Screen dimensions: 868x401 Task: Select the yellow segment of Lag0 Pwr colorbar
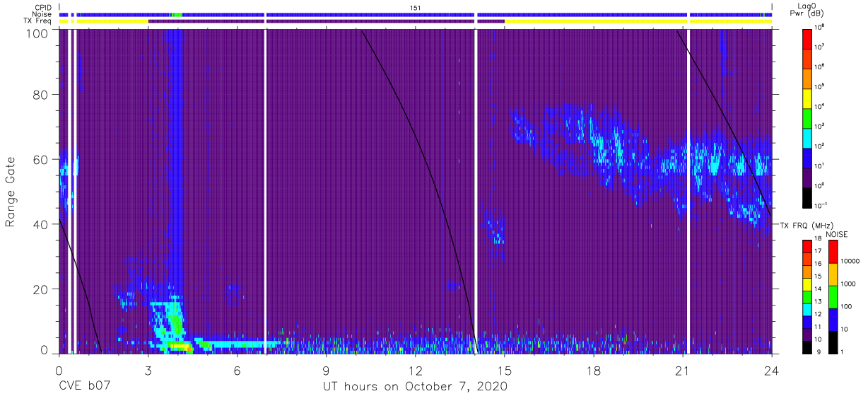(807, 97)
